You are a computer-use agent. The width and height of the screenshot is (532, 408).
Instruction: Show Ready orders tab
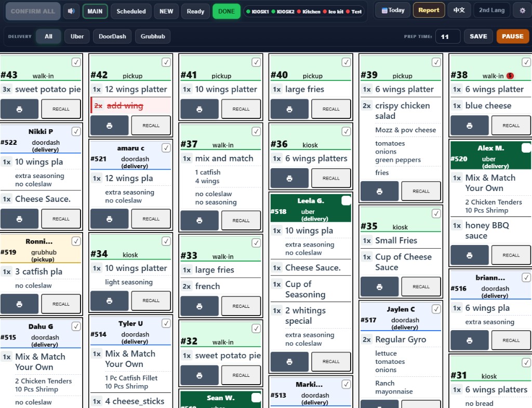coord(195,11)
